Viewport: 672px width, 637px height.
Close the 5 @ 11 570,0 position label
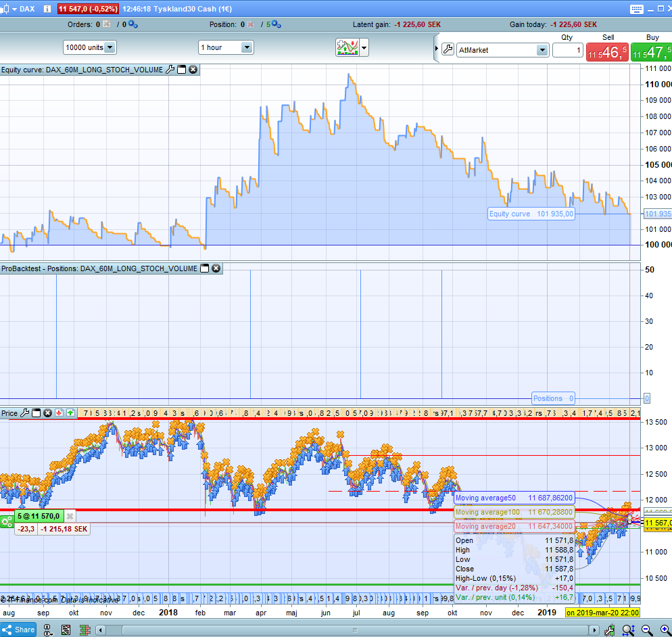(69, 516)
